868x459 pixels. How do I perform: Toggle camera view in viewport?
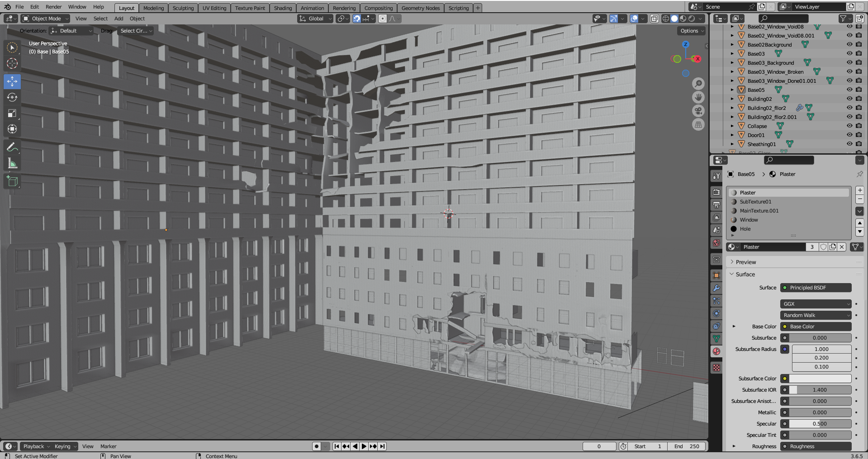[x=698, y=111]
